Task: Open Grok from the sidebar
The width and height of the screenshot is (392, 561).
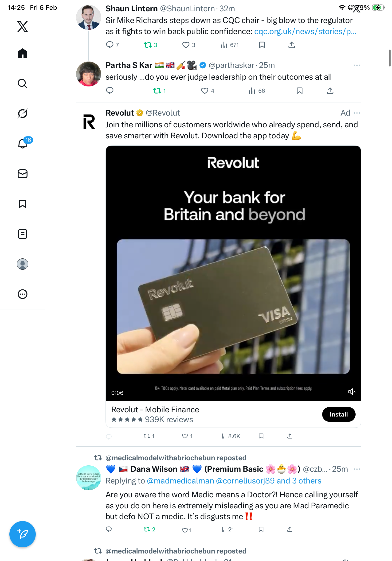Action: click(x=23, y=114)
